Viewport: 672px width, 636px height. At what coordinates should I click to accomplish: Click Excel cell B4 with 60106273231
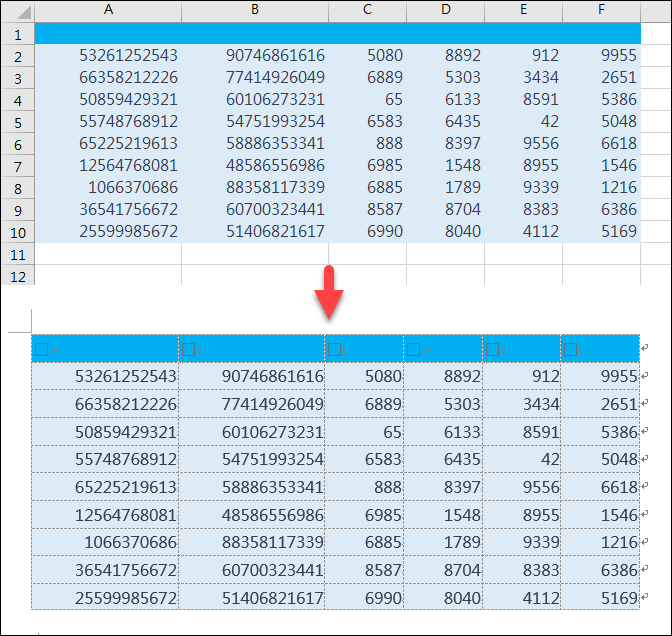[x=255, y=99]
